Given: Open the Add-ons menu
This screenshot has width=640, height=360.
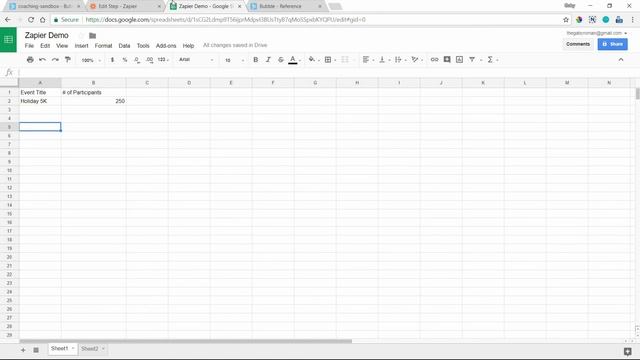Looking at the screenshot, I should (x=166, y=46).
